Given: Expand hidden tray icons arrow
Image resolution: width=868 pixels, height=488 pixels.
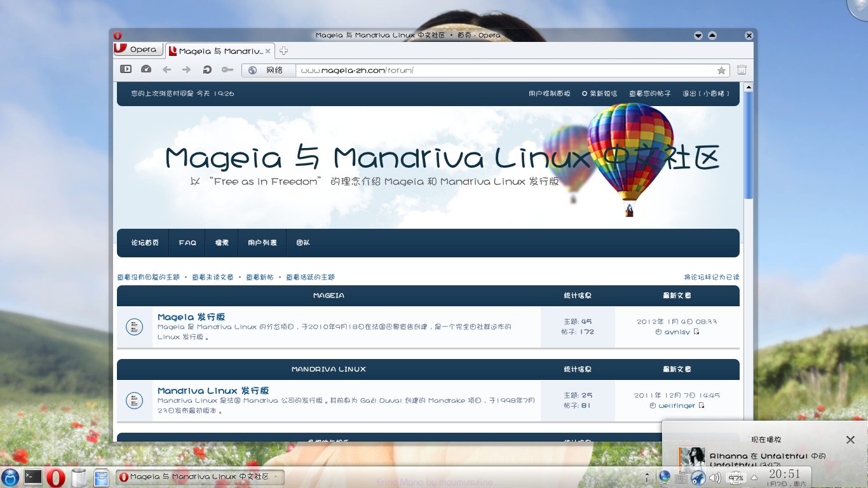Looking at the screenshot, I should coord(754,478).
